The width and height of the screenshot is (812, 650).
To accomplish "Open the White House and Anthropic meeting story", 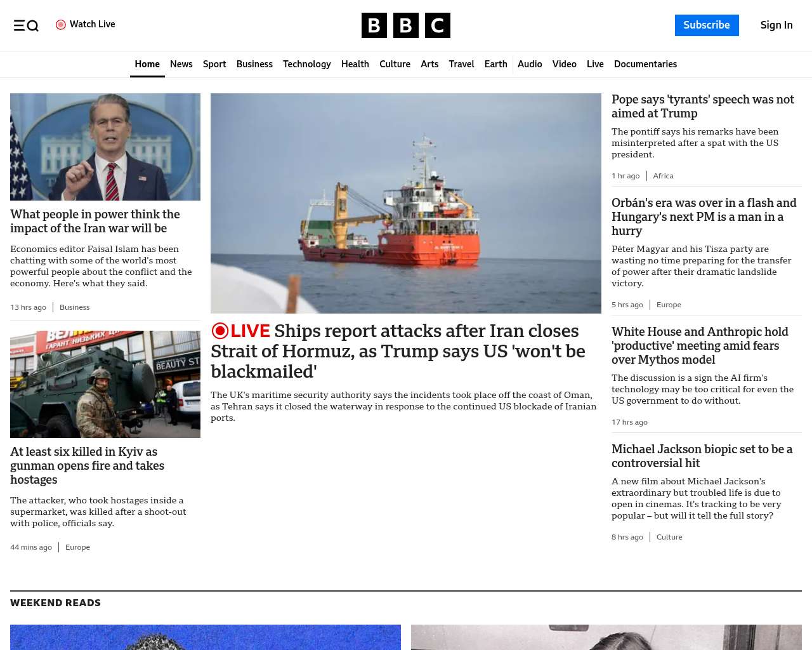I will pos(700,345).
